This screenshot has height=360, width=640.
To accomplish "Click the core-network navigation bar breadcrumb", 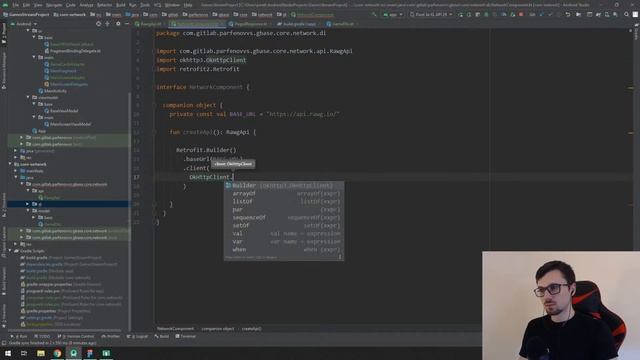I will point(70,15).
